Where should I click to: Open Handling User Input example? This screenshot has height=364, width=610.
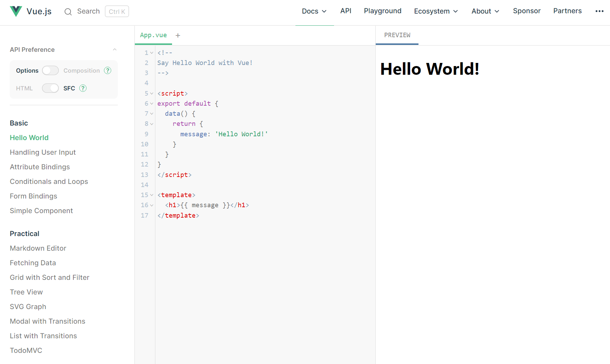coord(43,152)
